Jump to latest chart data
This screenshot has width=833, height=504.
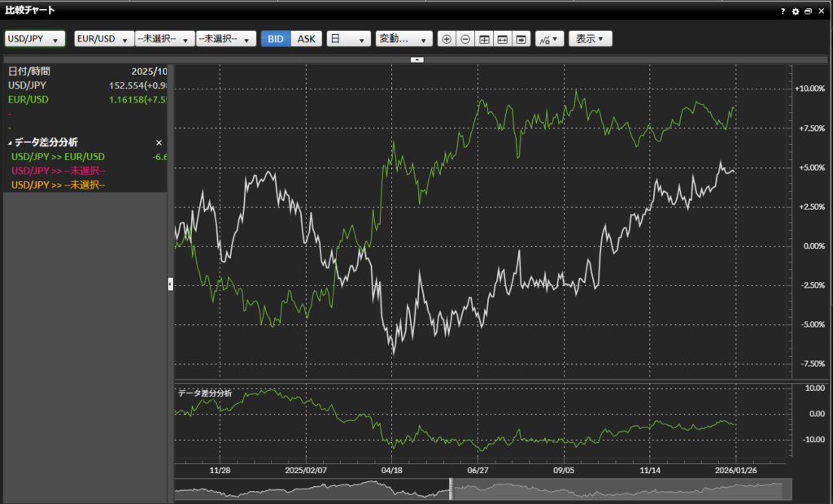521,38
